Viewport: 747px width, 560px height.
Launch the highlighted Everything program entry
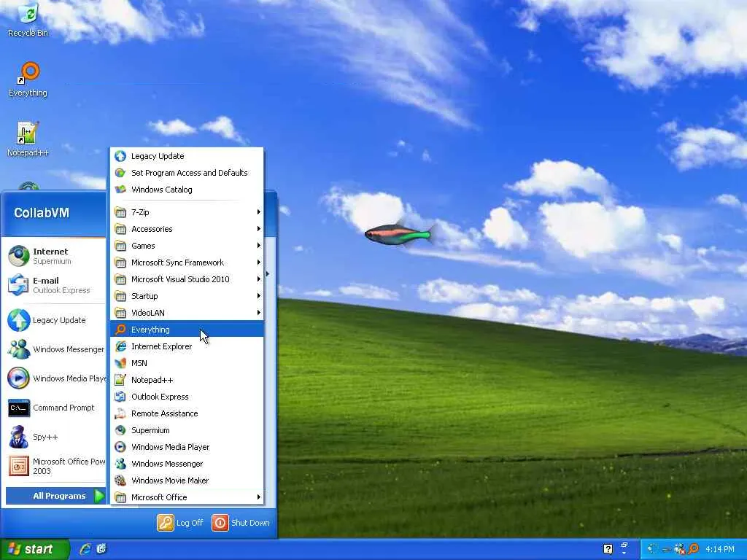(187, 330)
